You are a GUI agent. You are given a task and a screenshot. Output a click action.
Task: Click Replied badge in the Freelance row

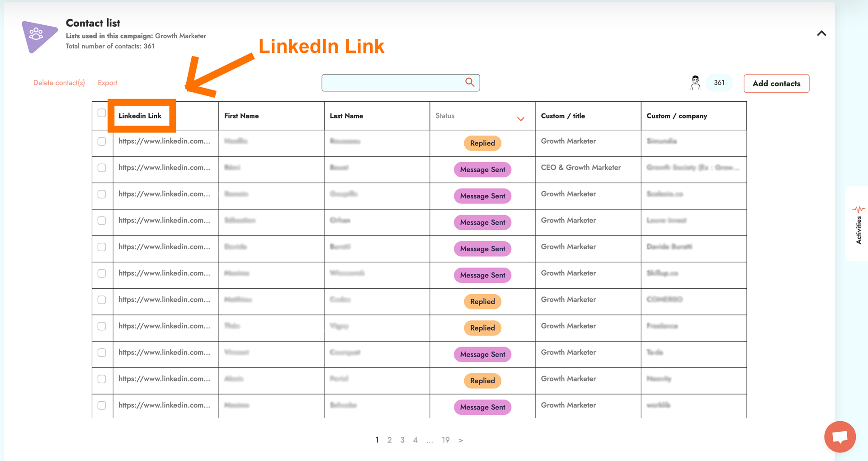point(482,328)
